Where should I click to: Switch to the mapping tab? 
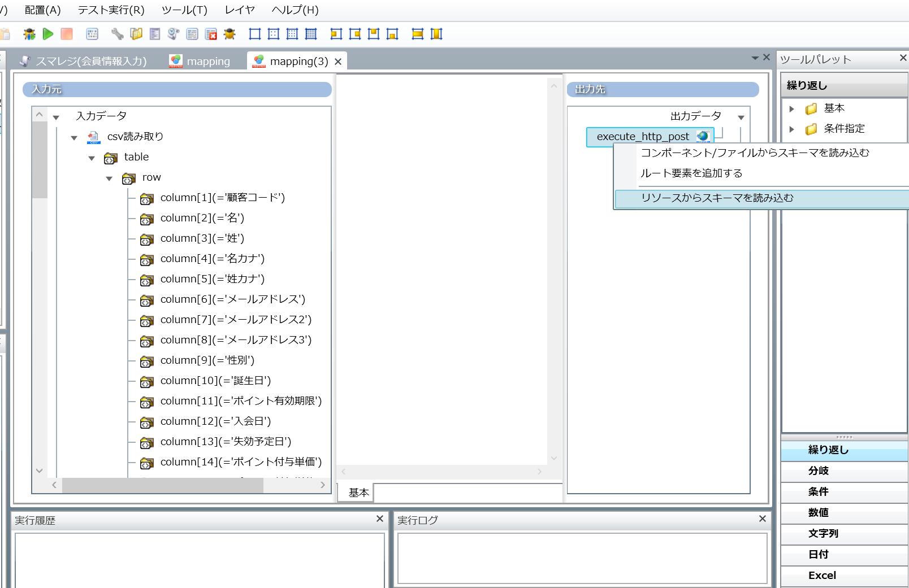[x=200, y=61]
